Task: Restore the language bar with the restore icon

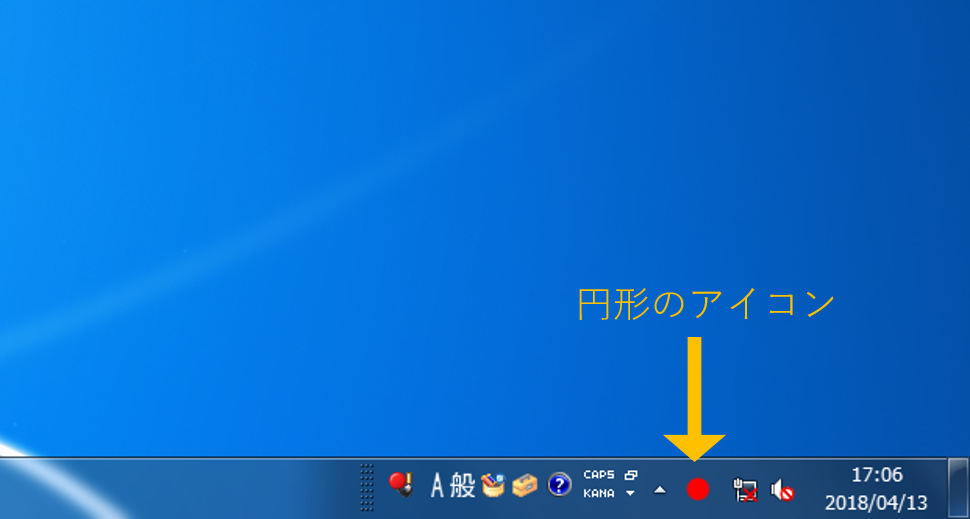Action: pyautogui.click(x=630, y=475)
